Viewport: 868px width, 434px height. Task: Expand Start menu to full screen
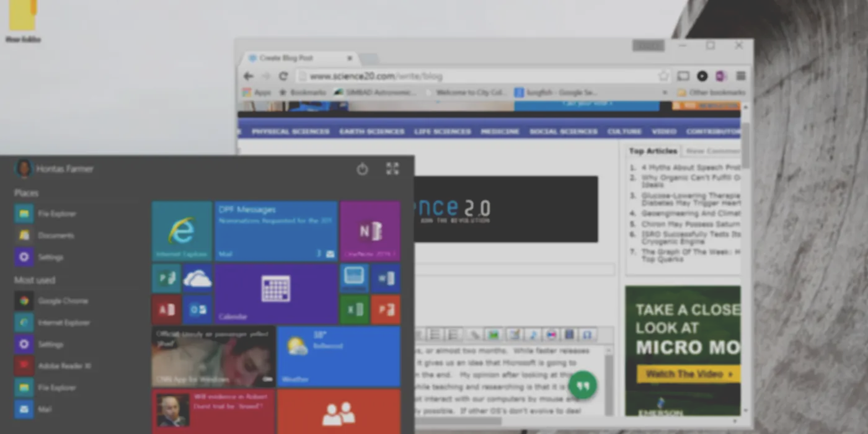(392, 169)
